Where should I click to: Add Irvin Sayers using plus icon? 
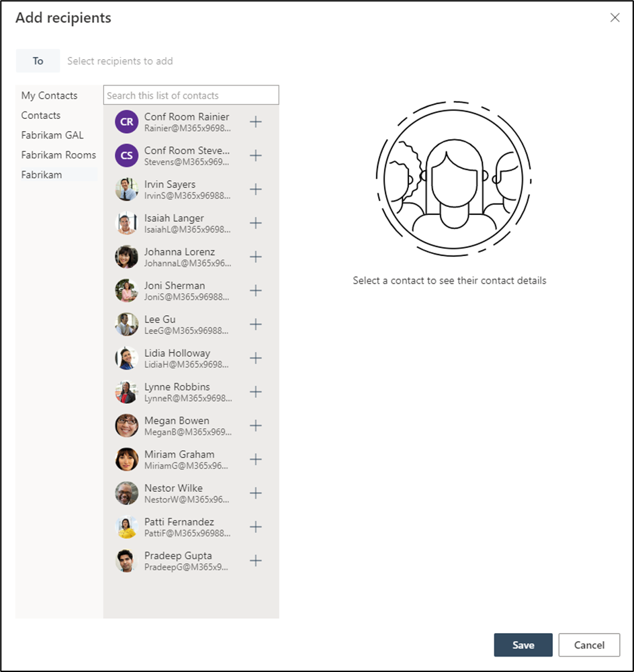[256, 189]
